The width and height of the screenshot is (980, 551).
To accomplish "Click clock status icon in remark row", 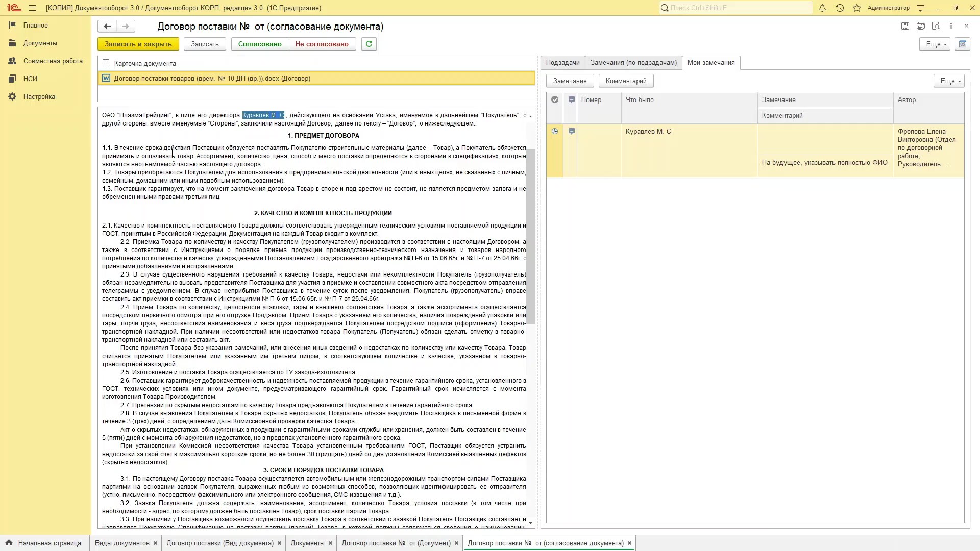I will pos(555,132).
